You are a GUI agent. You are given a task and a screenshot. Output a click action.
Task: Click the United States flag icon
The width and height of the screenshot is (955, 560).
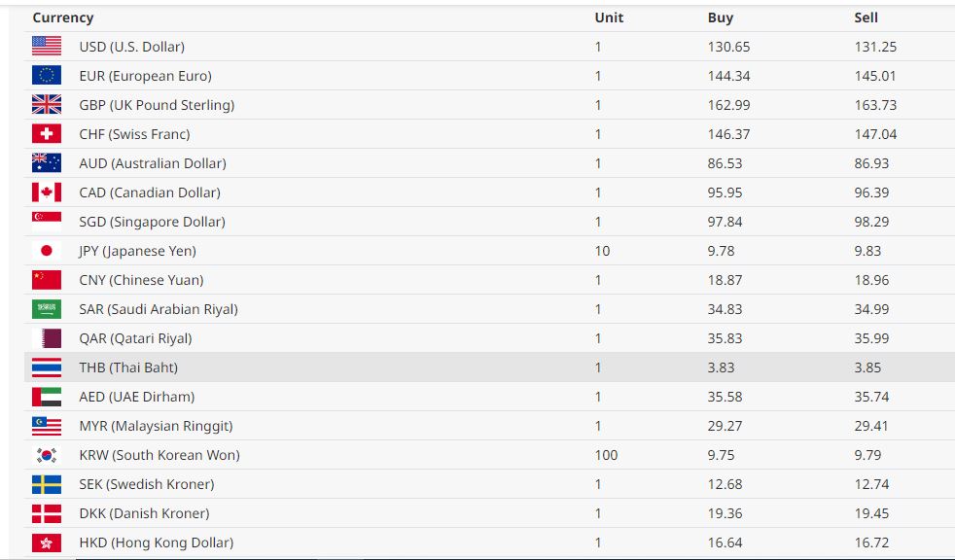pos(46,47)
